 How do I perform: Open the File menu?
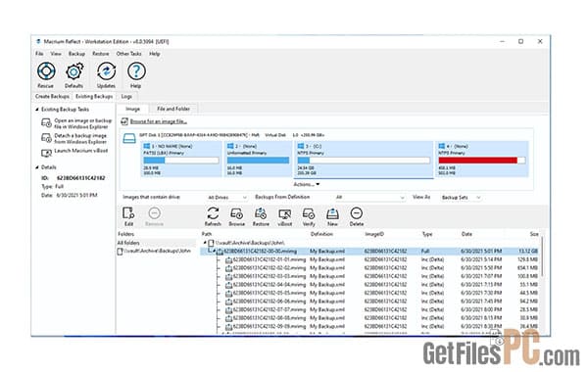tap(39, 54)
